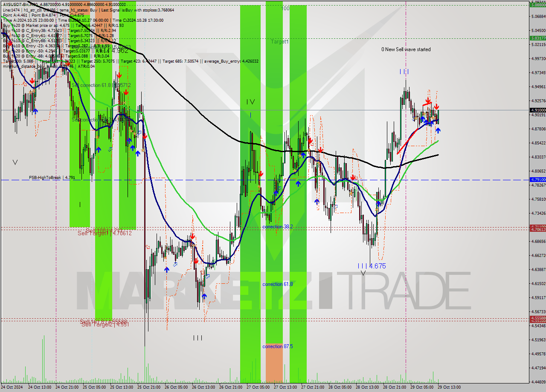Click the 'I I I 4.675' wave label
The height and width of the screenshot is (392, 546).
coord(372,266)
